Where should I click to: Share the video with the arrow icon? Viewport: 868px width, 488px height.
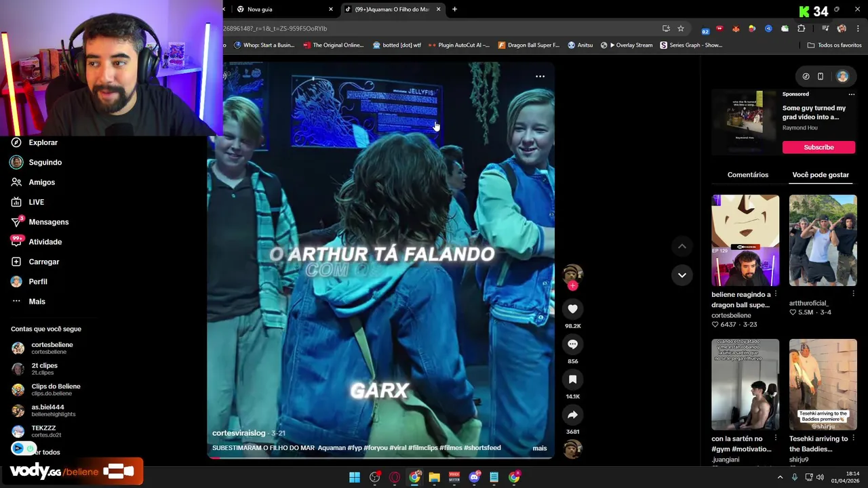(572, 415)
